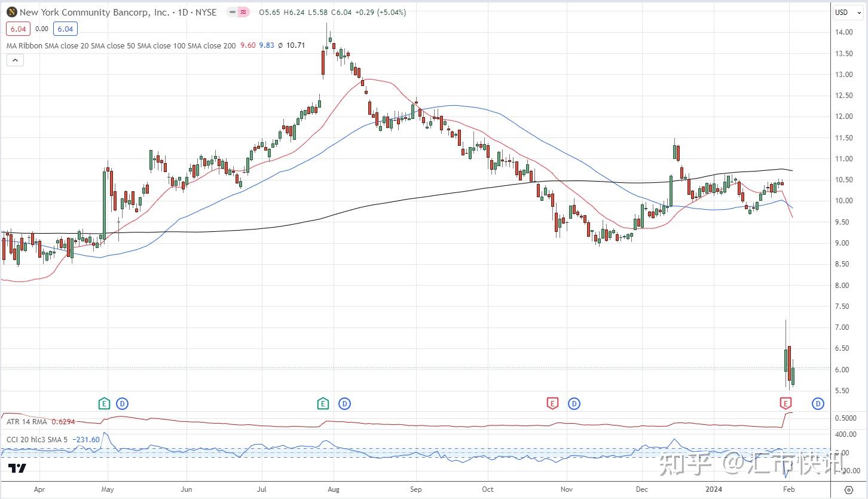Screen dimensions: 868x499
Task: Click the 9.83 blue SMA value
Action: pyautogui.click(x=267, y=45)
